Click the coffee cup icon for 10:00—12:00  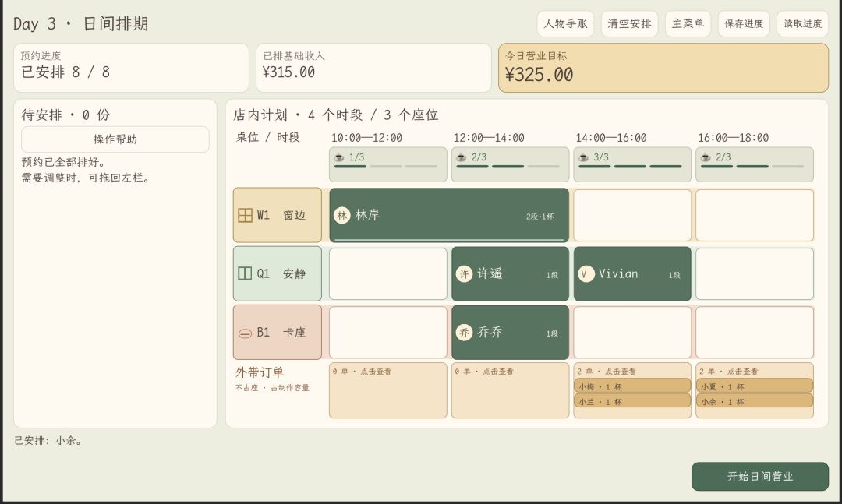tap(339, 157)
